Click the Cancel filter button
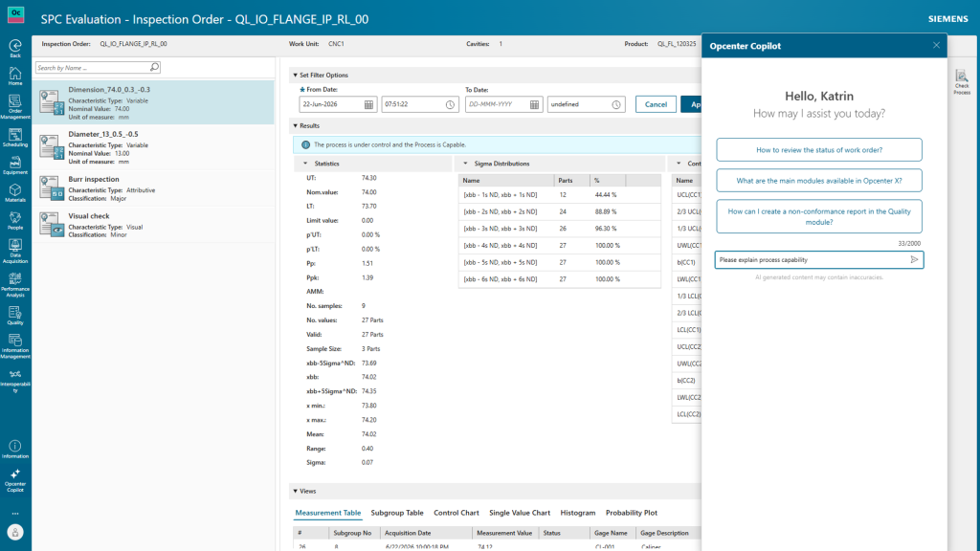 pyautogui.click(x=656, y=104)
